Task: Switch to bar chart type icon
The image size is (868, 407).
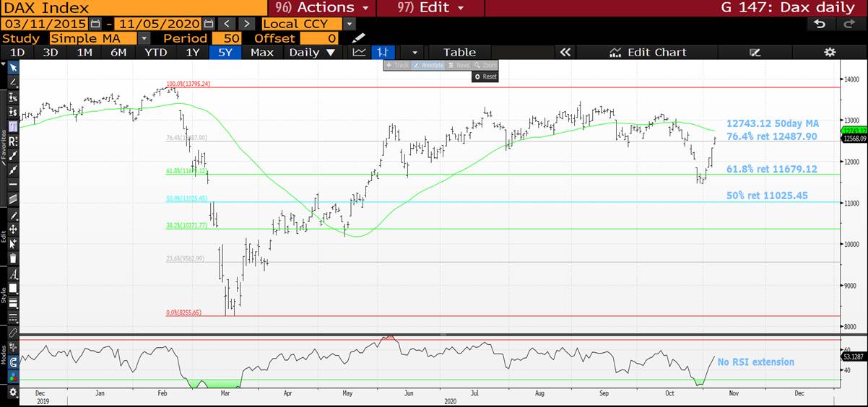Action: [383, 52]
